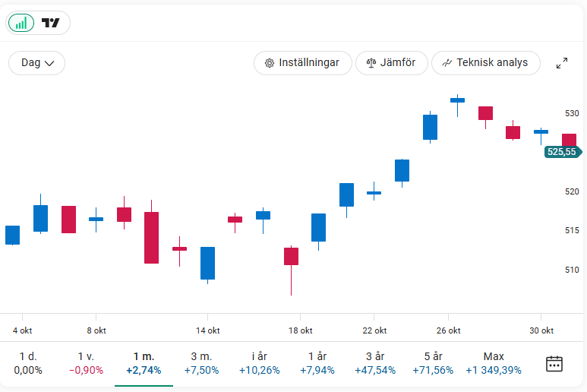Open the calendar date range picker
The height and width of the screenshot is (392, 587).
click(x=554, y=363)
